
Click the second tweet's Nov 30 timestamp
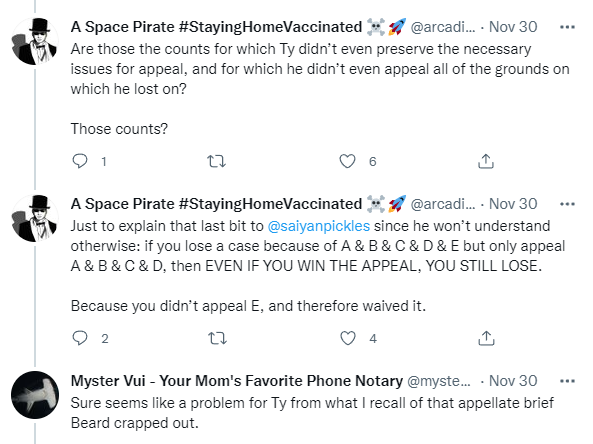(513, 204)
